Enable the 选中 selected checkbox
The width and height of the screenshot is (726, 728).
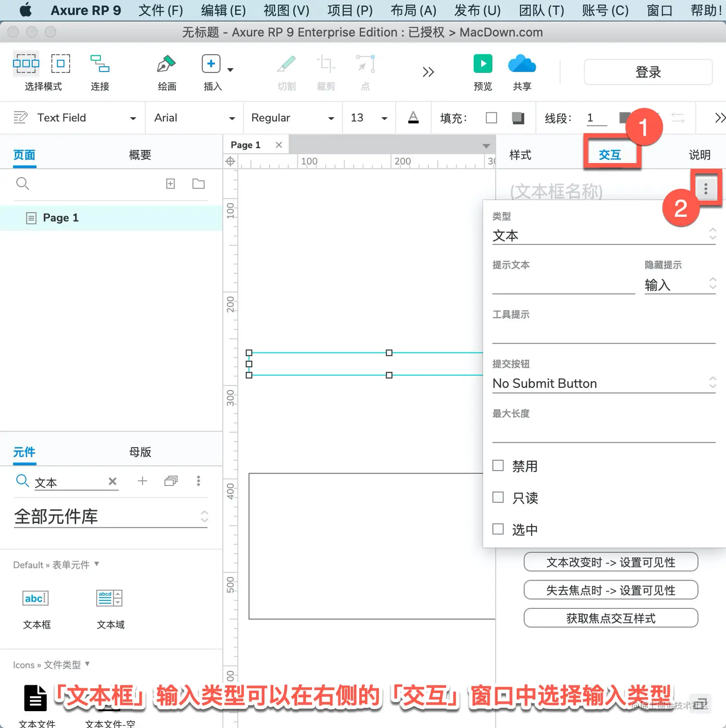click(x=498, y=529)
